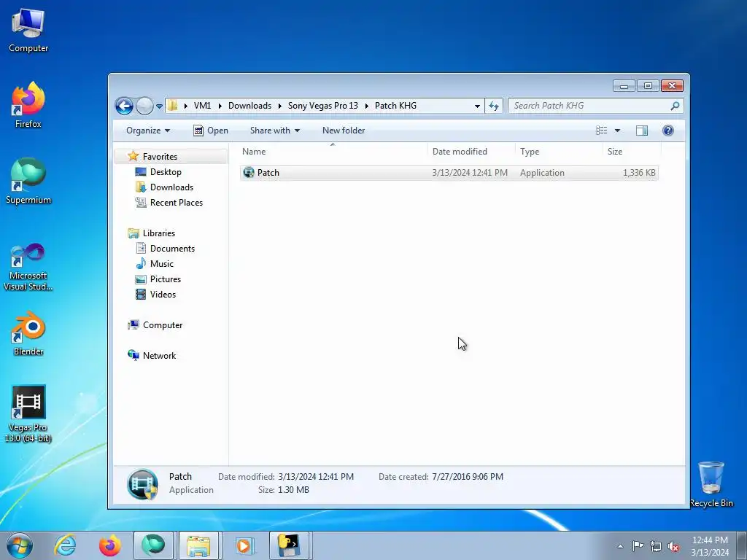Open Action Center flag in tray

tap(638, 545)
